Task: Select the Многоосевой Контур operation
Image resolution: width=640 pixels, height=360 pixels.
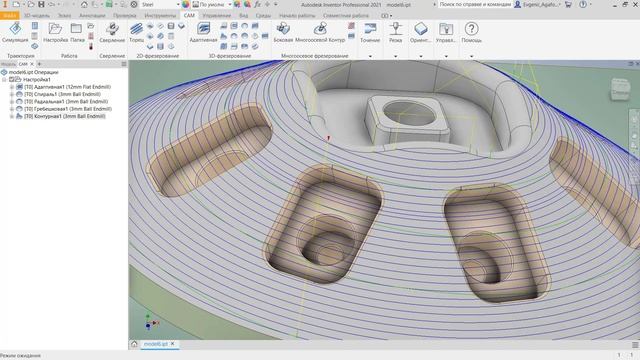Action: click(x=320, y=33)
